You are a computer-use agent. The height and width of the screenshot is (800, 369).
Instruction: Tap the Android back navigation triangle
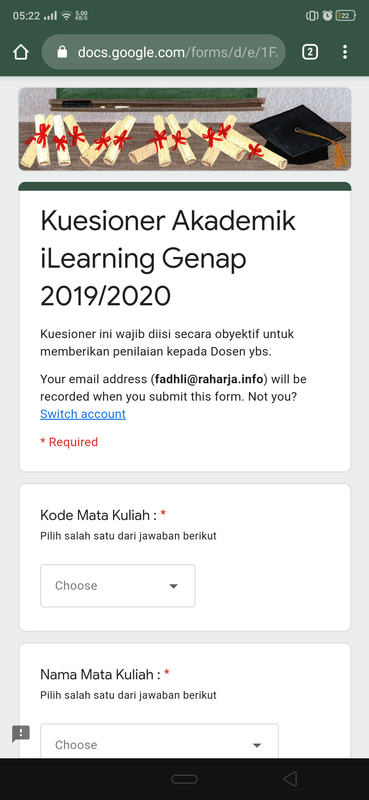click(x=290, y=779)
